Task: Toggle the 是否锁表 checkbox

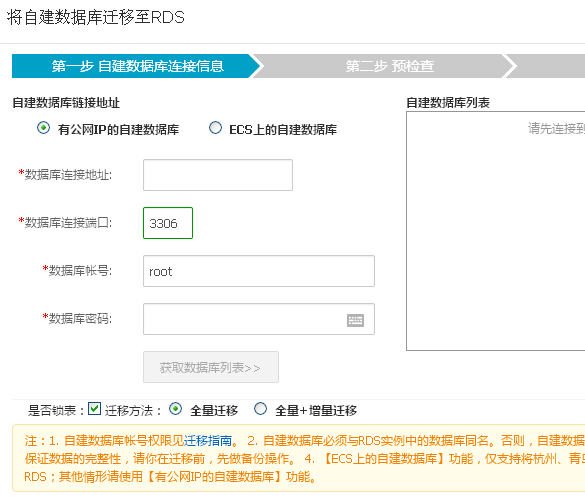Action: point(94,409)
